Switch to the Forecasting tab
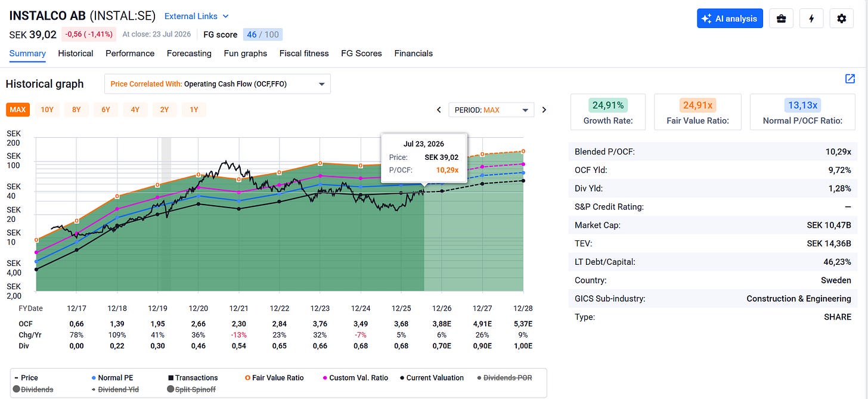Viewport: 868px width, 399px height. click(x=189, y=53)
